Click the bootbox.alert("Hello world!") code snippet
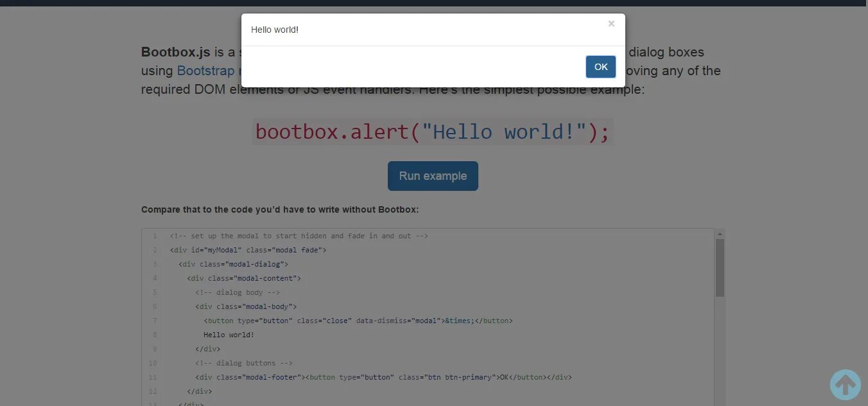Screen dimensions: 868x406 pos(433,132)
